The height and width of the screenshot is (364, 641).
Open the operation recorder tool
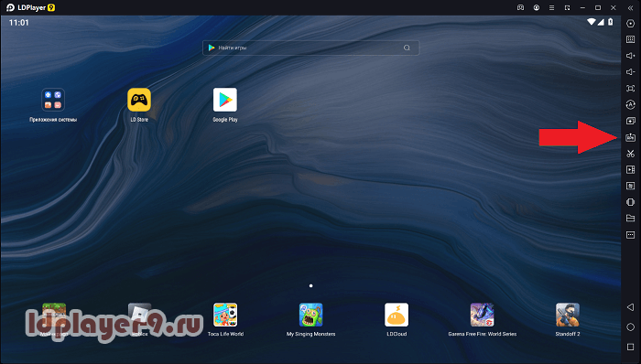click(630, 104)
